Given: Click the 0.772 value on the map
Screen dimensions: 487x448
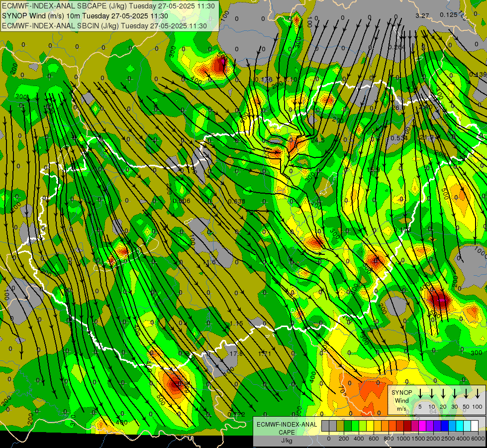Looking at the screenshot, I should 236,414.
